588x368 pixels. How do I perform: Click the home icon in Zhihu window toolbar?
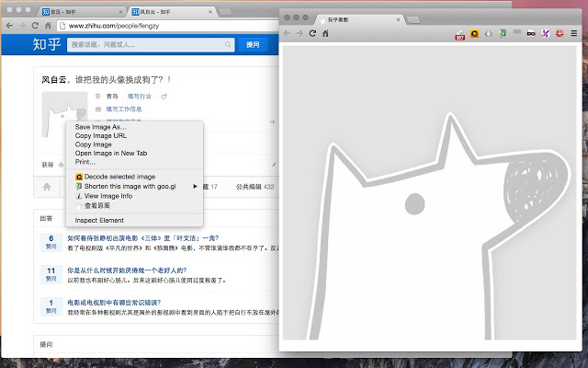point(48,26)
